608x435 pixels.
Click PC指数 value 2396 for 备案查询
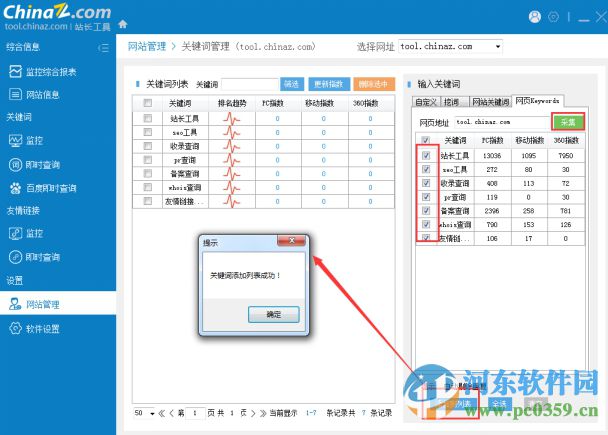tap(492, 211)
